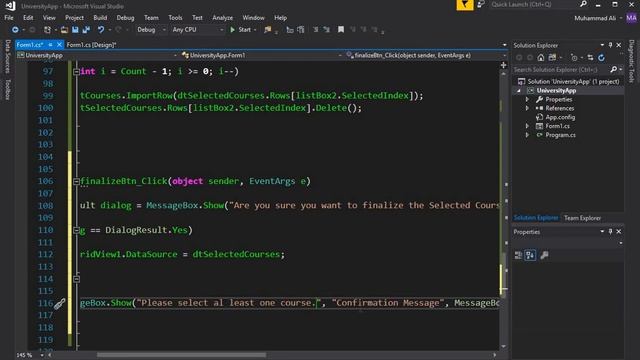Click the Find in Files toolbar icon
Viewport: 640px width, 360px height.
268,30
